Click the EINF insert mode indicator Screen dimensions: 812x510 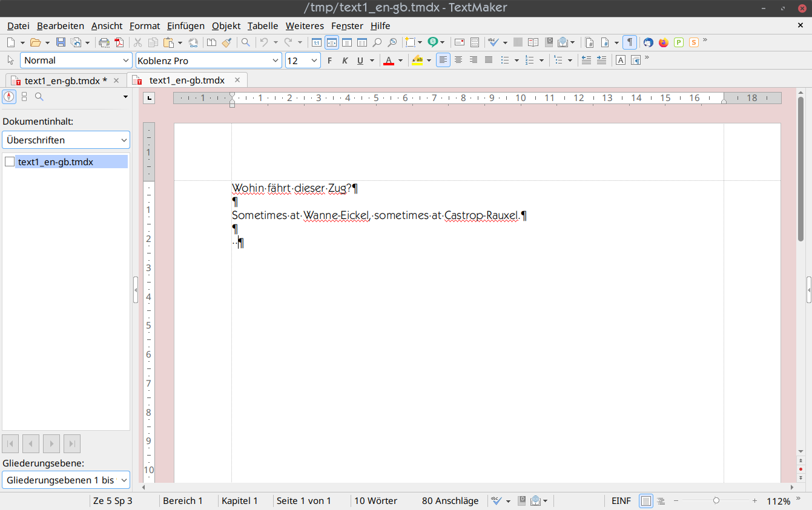click(621, 501)
